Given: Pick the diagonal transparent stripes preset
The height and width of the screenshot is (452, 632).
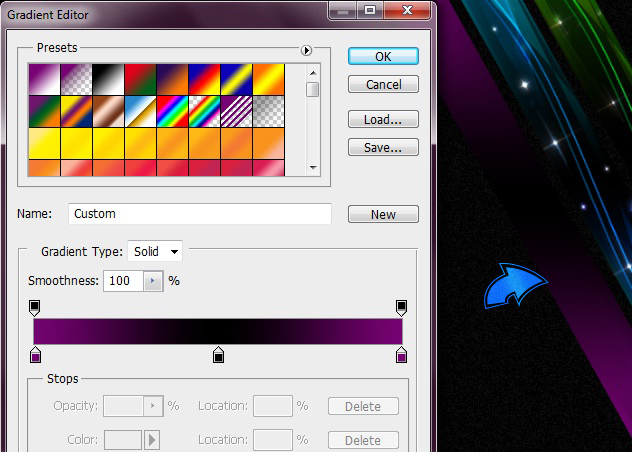Looking at the screenshot, I should 236,110.
